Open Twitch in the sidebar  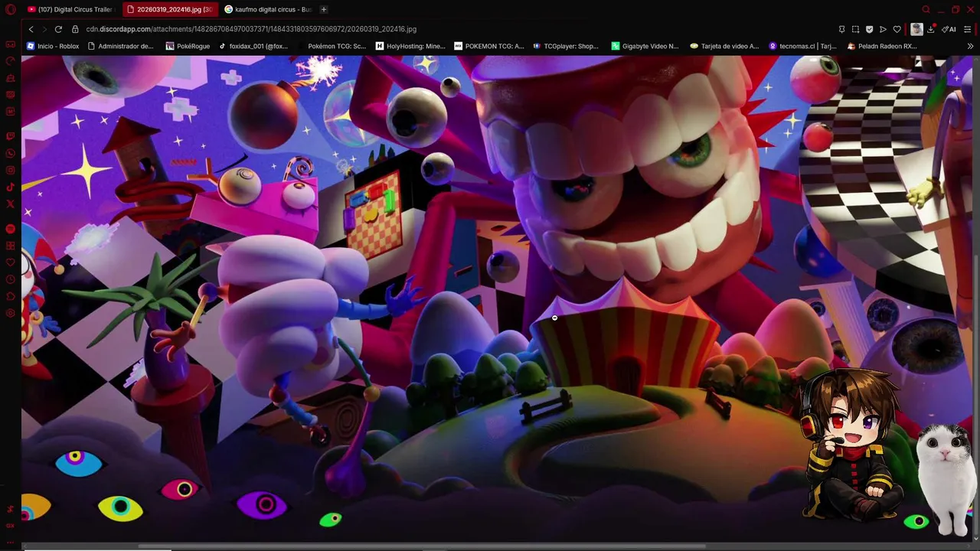pyautogui.click(x=10, y=136)
